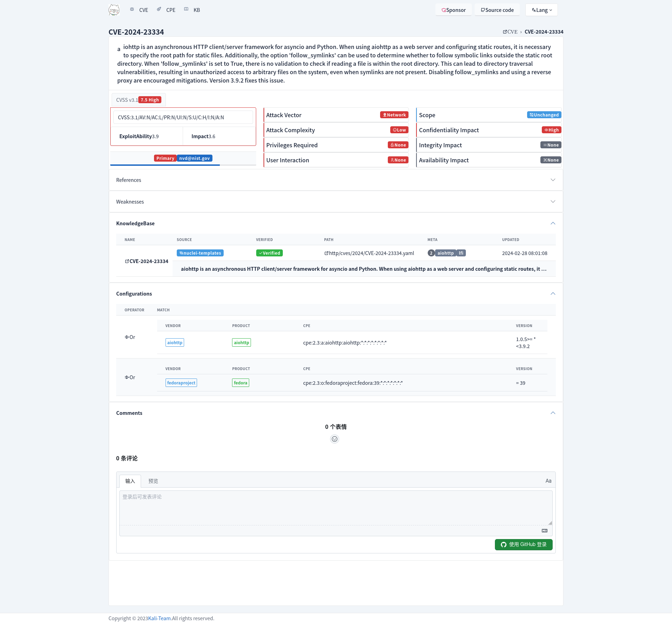Open the Source code link

coord(497,10)
